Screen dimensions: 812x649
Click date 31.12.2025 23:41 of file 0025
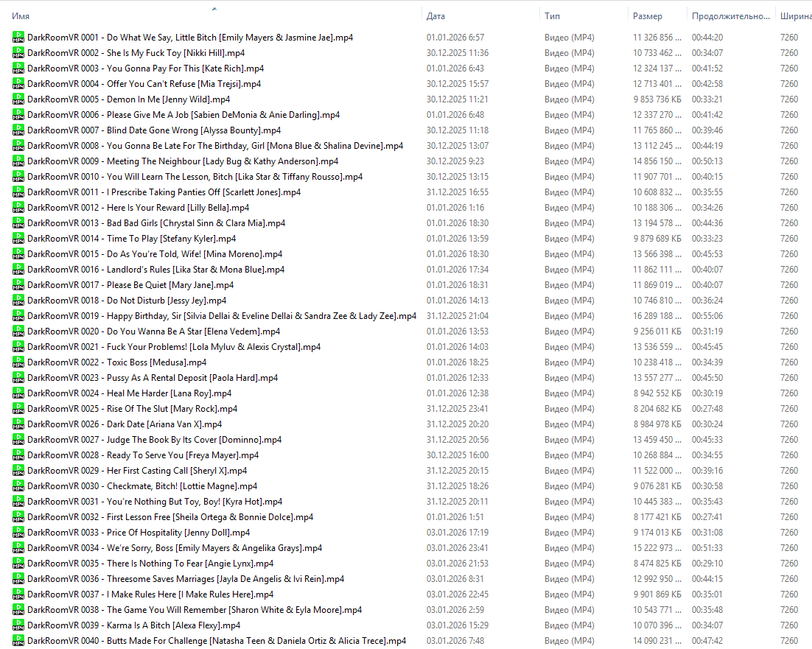tap(458, 409)
